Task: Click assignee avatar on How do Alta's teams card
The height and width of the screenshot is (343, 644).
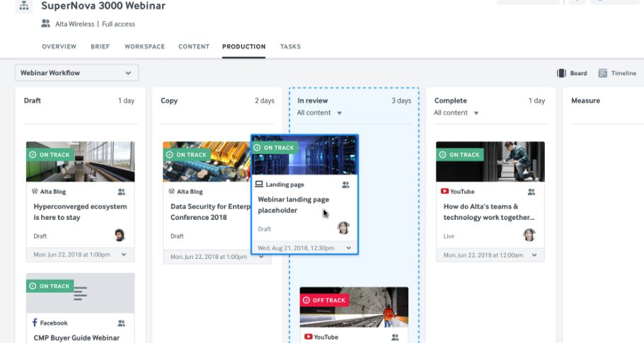Action: pos(529,235)
